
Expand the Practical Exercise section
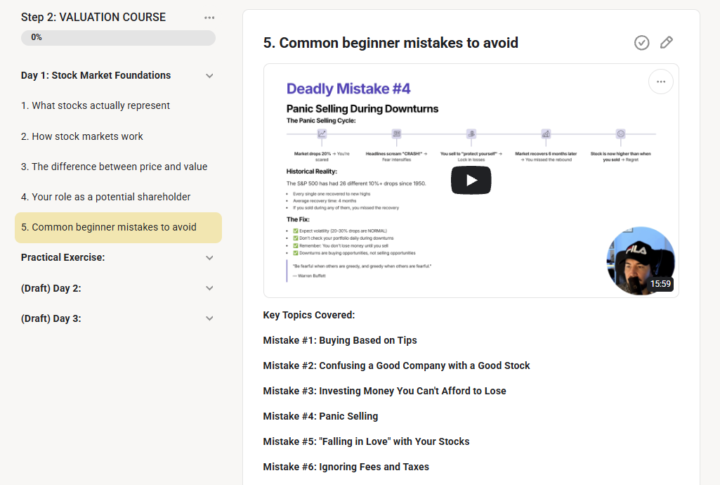tap(209, 258)
